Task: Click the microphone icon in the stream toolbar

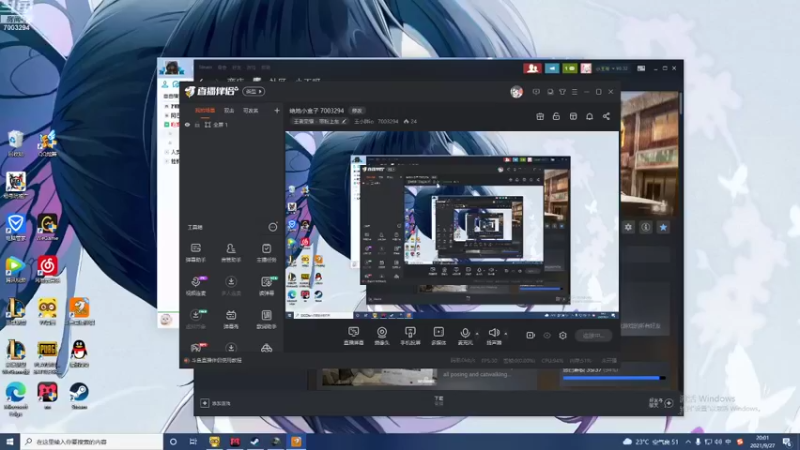Action: click(x=465, y=334)
